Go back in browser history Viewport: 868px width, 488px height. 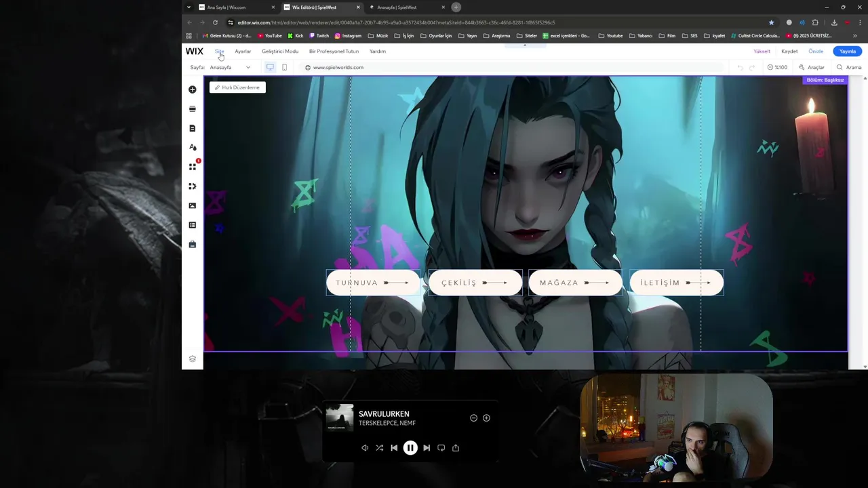pyautogui.click(x=189, y=22)
